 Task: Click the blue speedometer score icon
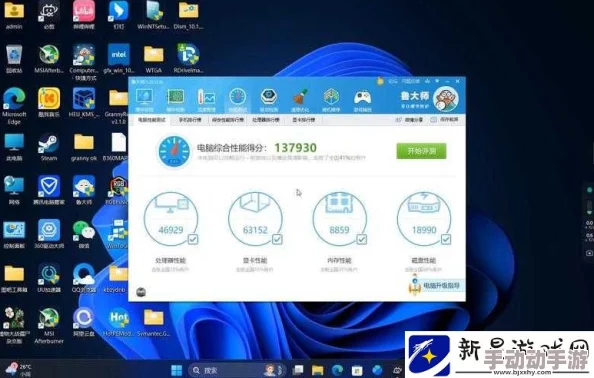pyautogui.click(x=174, y=151)
